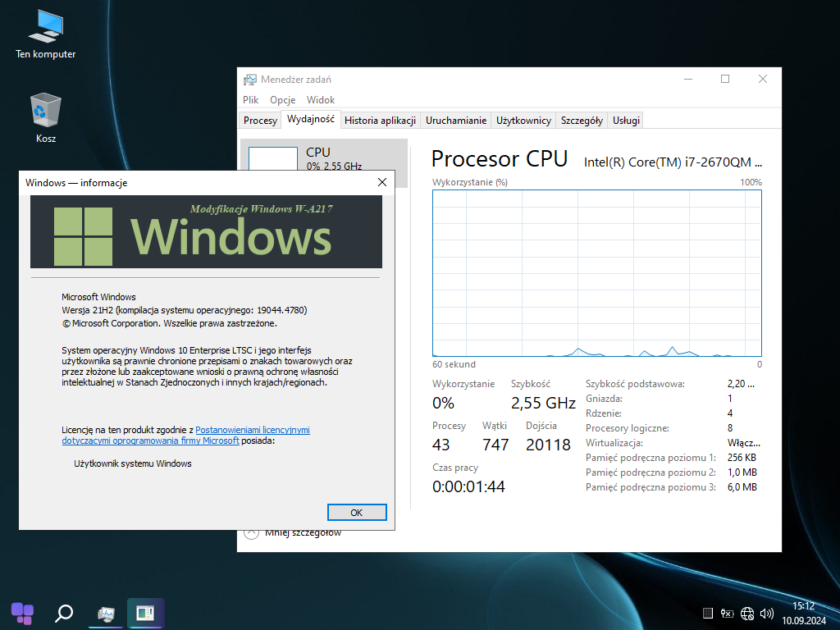The height and width of the screenshot is (630, 840).
Task: Collapse view with Mniej szczegółów arrow
Action: pos(251,533)
